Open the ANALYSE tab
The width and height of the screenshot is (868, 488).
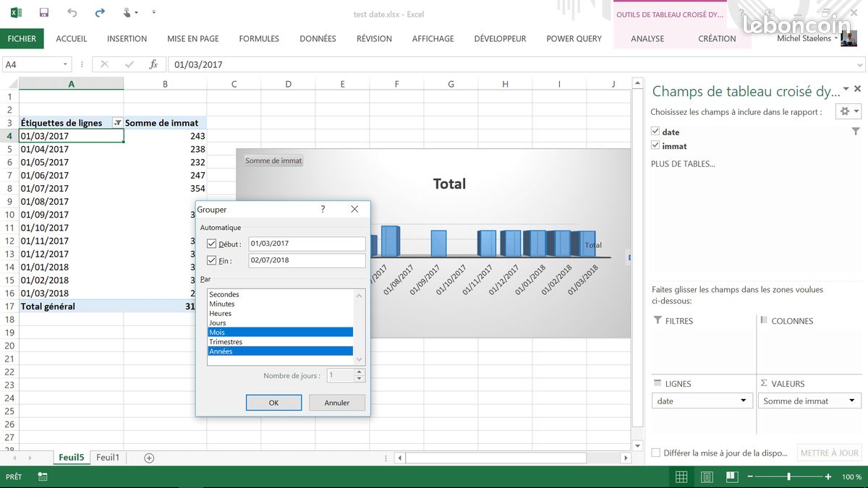(647, 38)
